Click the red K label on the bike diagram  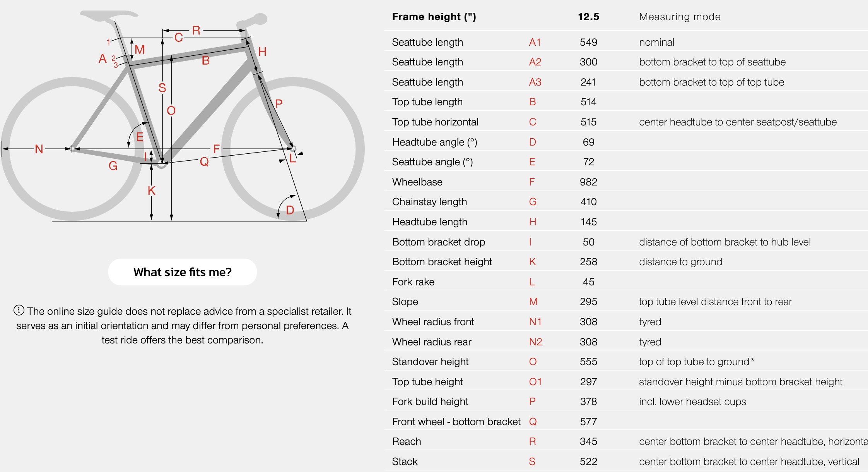tap(151, 191)
